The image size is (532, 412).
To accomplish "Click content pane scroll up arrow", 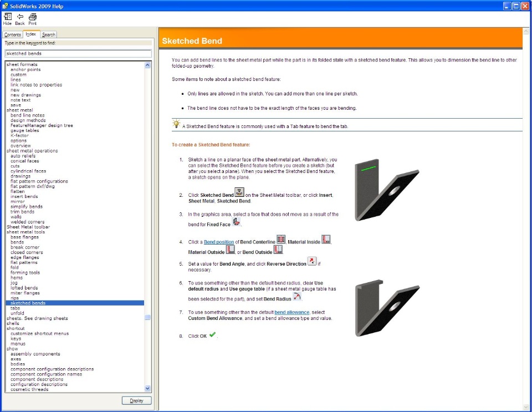I will point(526,31).
